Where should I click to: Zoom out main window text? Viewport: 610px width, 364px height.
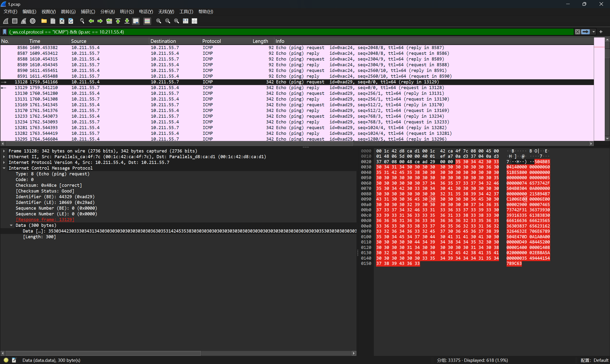[x=168, y=21]
